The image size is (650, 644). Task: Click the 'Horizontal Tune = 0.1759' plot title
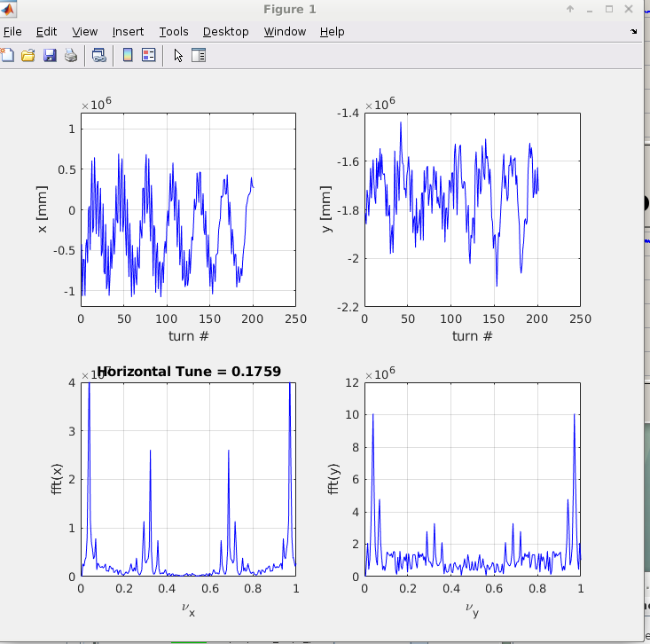pyautogui.click(x=188, y=372)
